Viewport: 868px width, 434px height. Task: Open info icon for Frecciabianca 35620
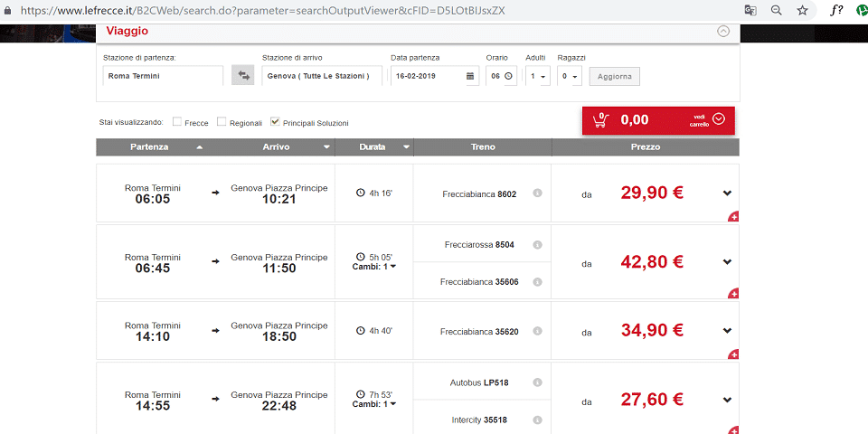pos(537,331)
